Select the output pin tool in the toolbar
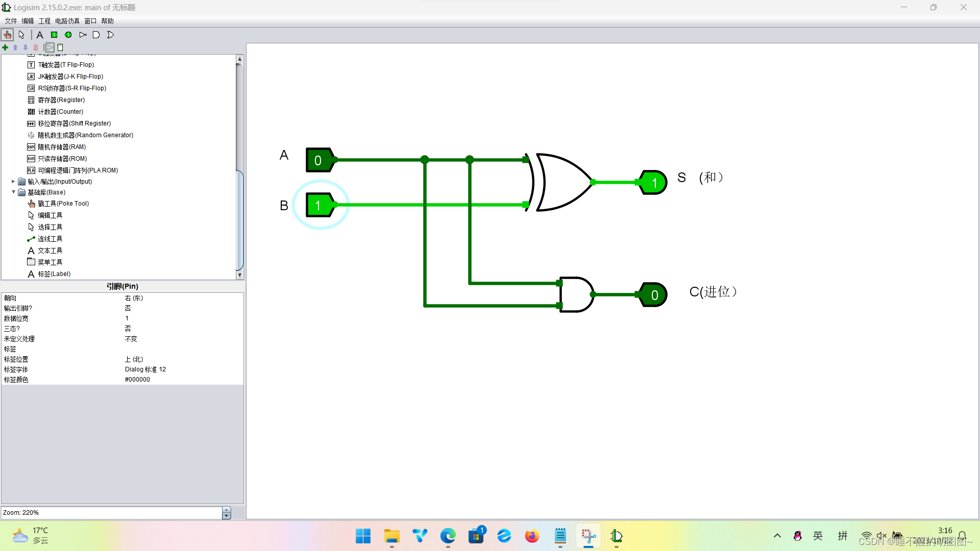Image resolution: width=980 pixels, height=551 pixels. point(68,35)
